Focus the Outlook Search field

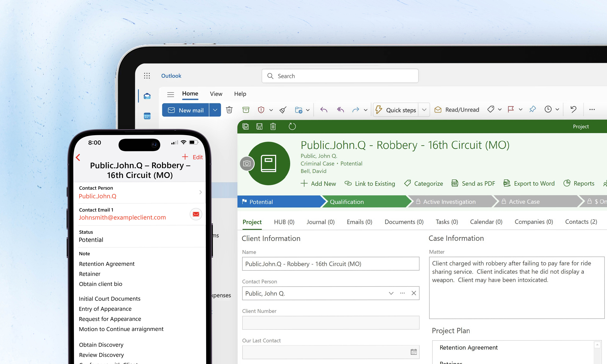coord(340,76)
